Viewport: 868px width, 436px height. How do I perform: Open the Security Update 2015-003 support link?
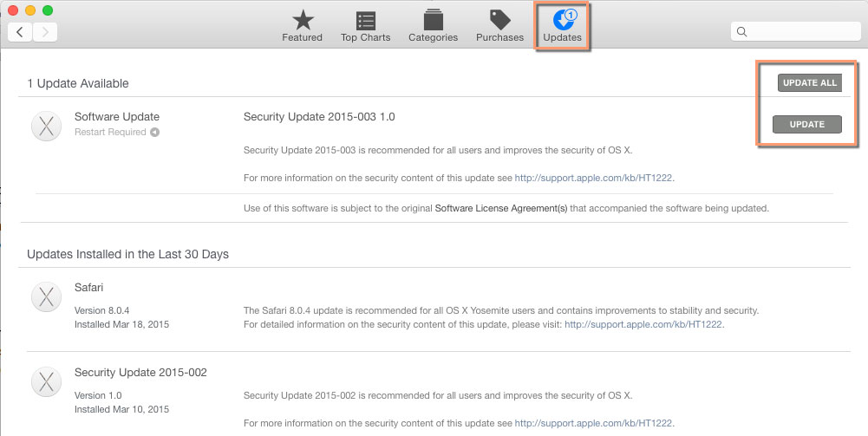pyautogui.click(x=594, y=178)
